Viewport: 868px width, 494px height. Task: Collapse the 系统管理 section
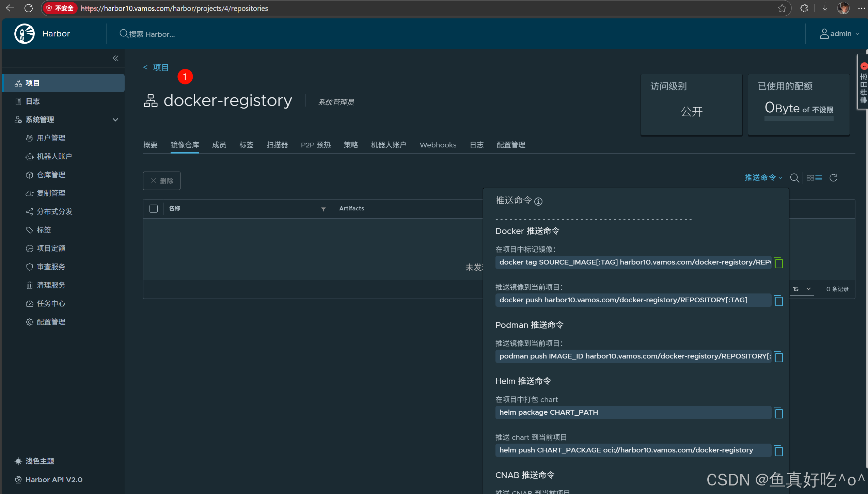[115, 120]
